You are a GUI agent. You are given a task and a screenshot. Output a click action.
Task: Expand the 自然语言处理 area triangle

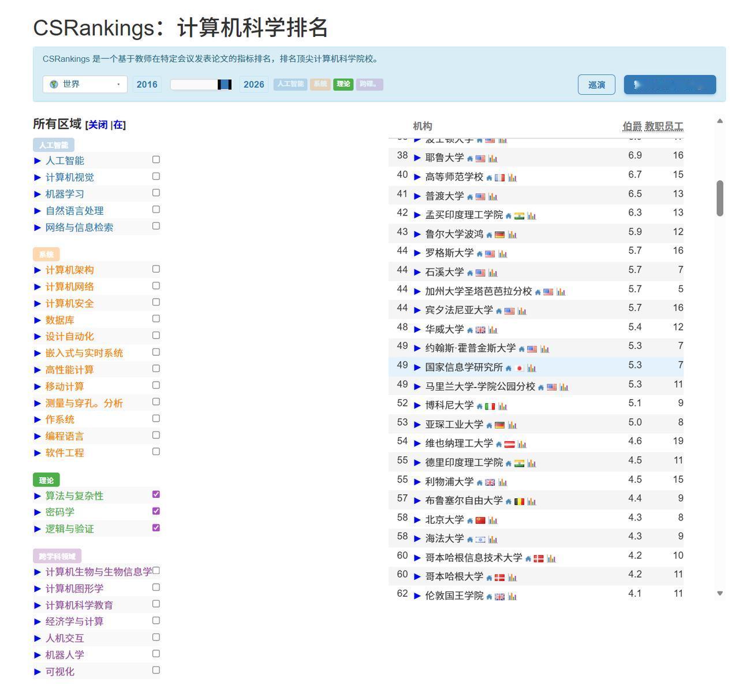coord(38,211)
